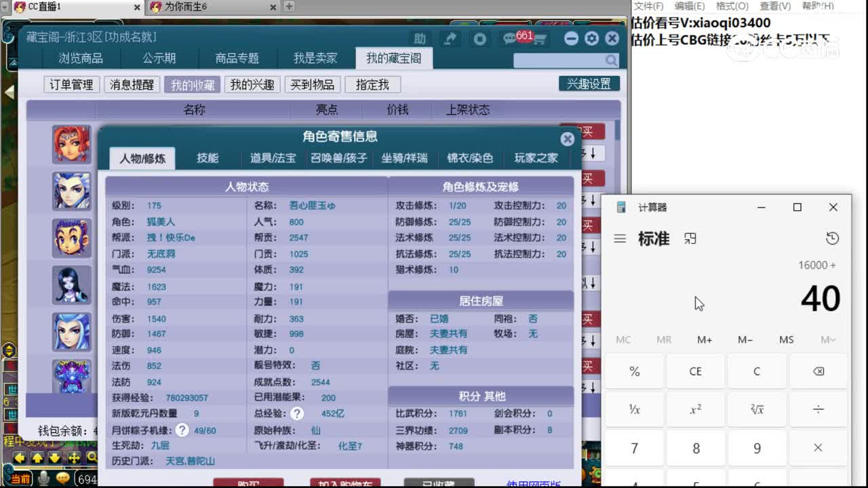Open Calculator's navigation hamburger menu
The image size is (868, 488).
coord(620,238)
